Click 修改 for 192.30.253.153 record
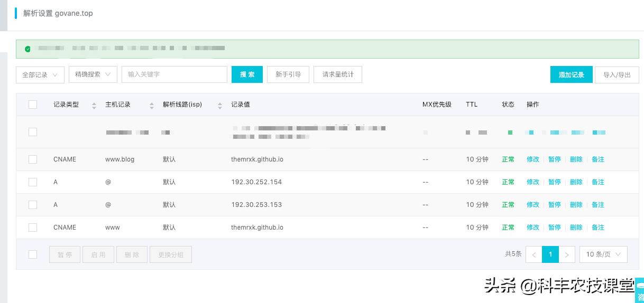This screenshot has width=644, height=303. coord(533,205)
